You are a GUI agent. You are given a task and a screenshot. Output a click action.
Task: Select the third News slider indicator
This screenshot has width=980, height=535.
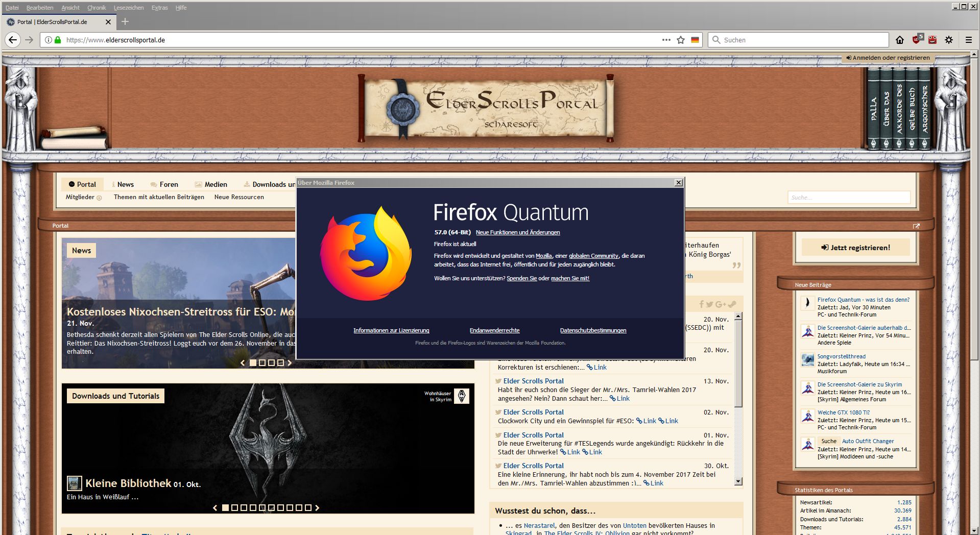coord(271,363)
